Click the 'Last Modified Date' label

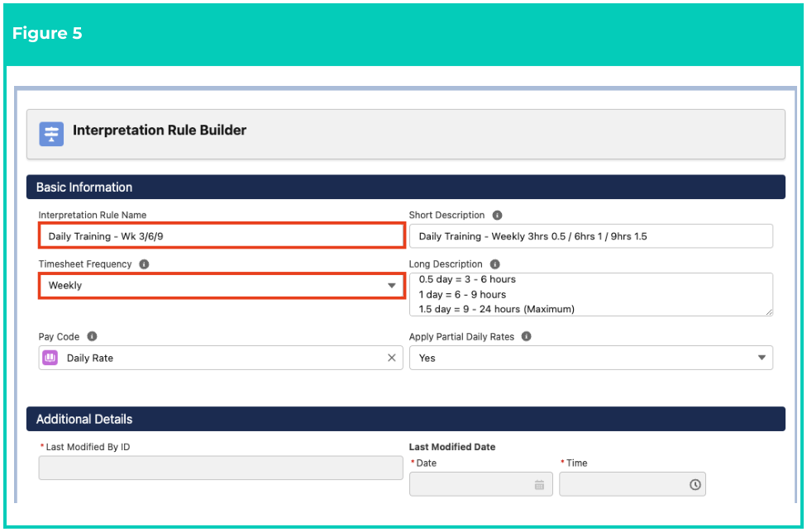click(x=452, y=447)
